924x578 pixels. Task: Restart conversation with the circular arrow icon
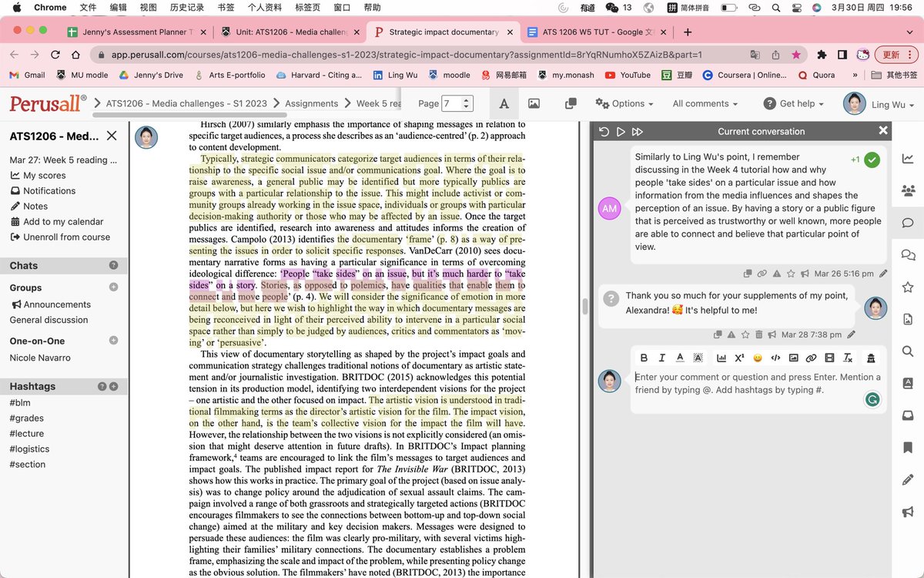point(604,132)
